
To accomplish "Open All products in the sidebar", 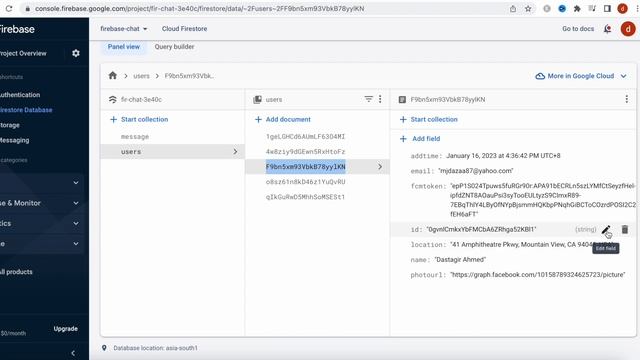I will [x=16, y=272].
